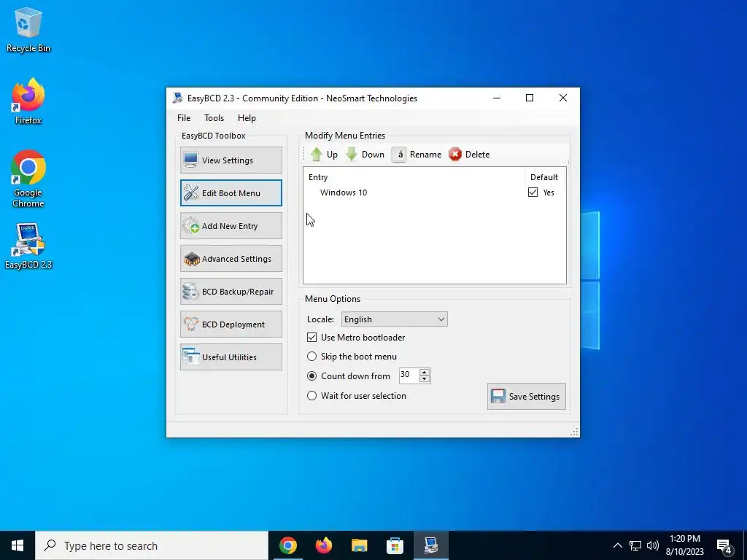Viewport: 747px width, 560px height.
Task: Select the EasyBCD 2.3 desktop shortcut
Action: pyautogui.click(x=28, y=246)
